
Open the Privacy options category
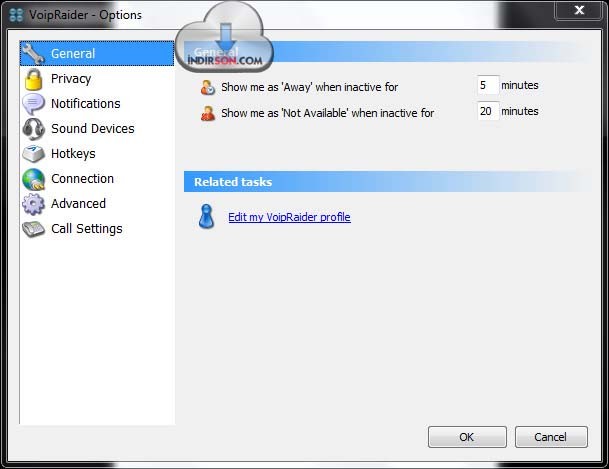[97, 79]
